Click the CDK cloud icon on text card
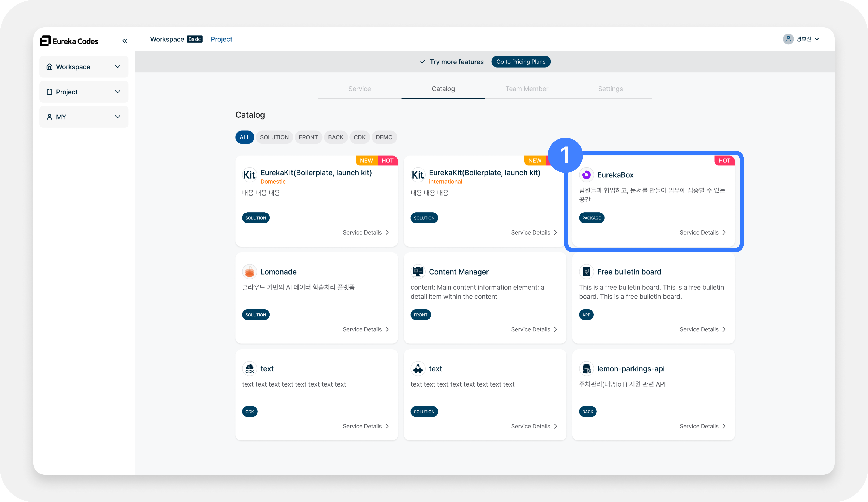868x502 pixels. pos(249,369)
